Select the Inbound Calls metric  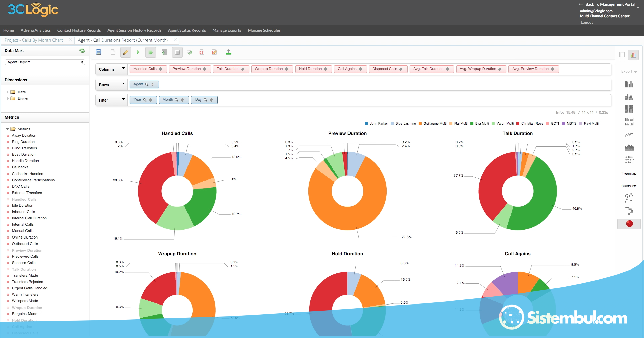[23, 212]
